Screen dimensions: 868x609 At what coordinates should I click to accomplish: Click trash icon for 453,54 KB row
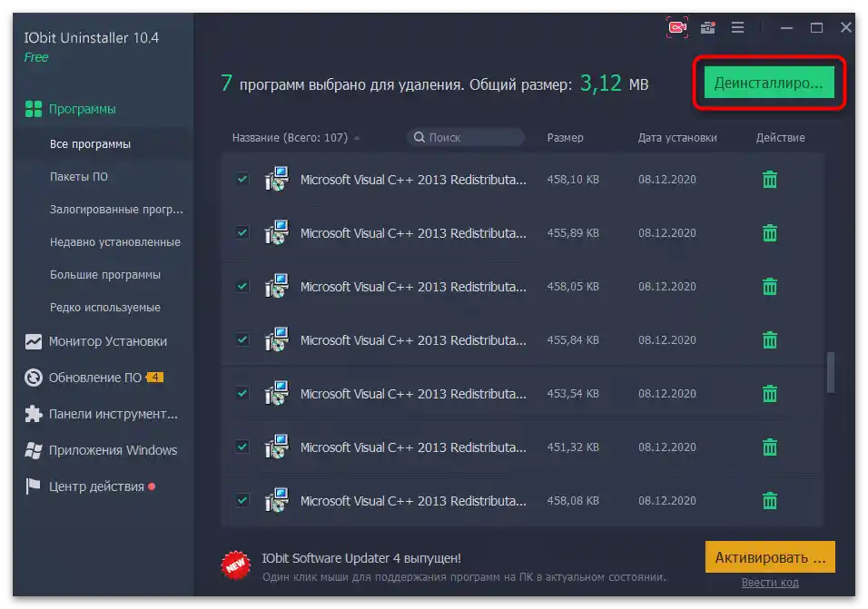769,393
